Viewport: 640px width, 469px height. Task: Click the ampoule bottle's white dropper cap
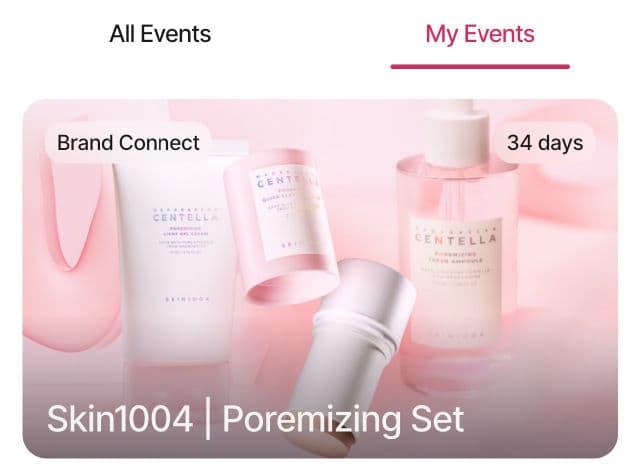[x=458, y=133]
